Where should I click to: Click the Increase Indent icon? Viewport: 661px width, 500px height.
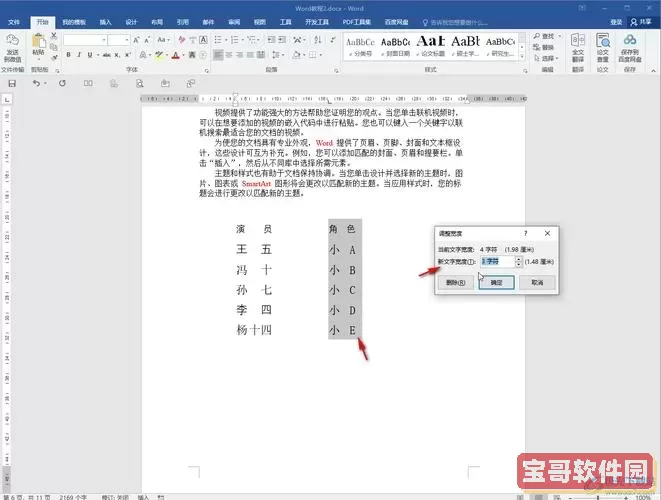coord(282,40)
